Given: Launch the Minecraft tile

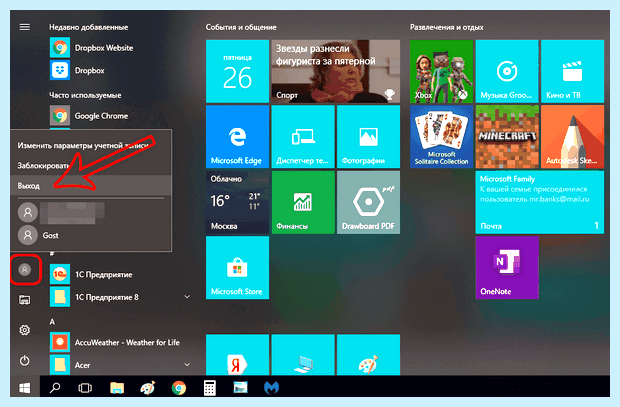Looking at the screenshot, I should pyautogui.click(x=507, y=137).
